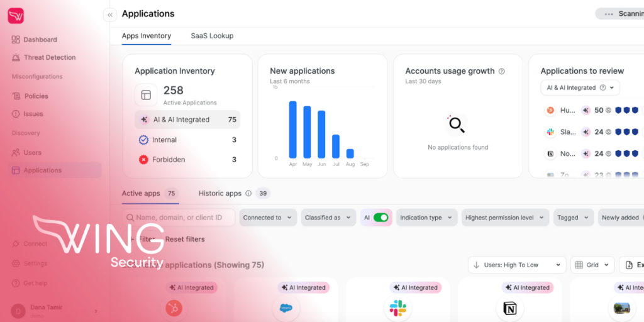Collapse the sidebar with the double-chevron icon
The image size is (644, 322).
(110, 15)
